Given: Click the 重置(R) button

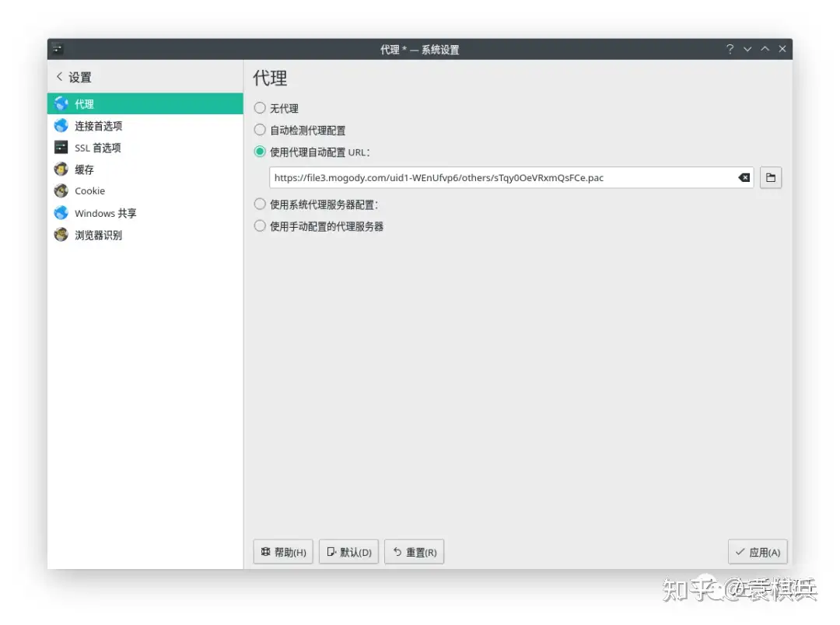Looking at the screenshot, I should coord(414,552).
